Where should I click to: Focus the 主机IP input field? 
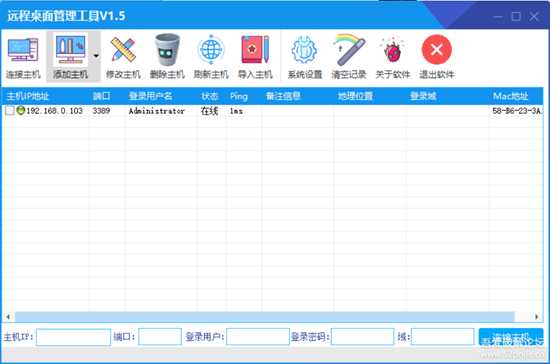point(73,337)
